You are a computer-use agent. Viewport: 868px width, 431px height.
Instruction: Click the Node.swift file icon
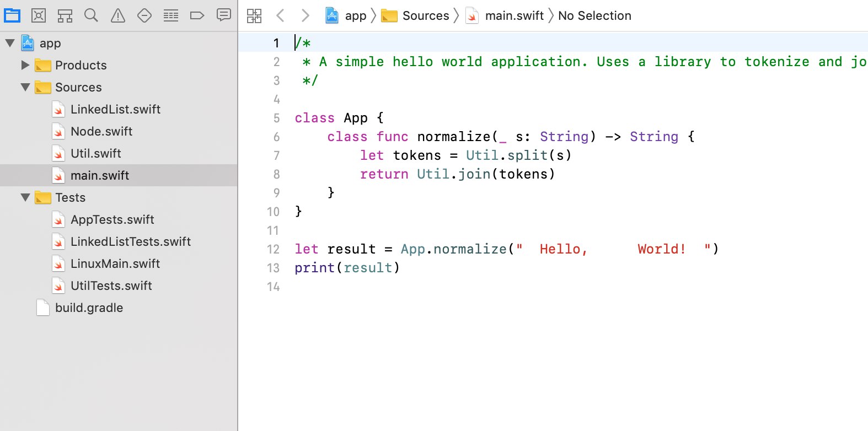coord(58,132)
